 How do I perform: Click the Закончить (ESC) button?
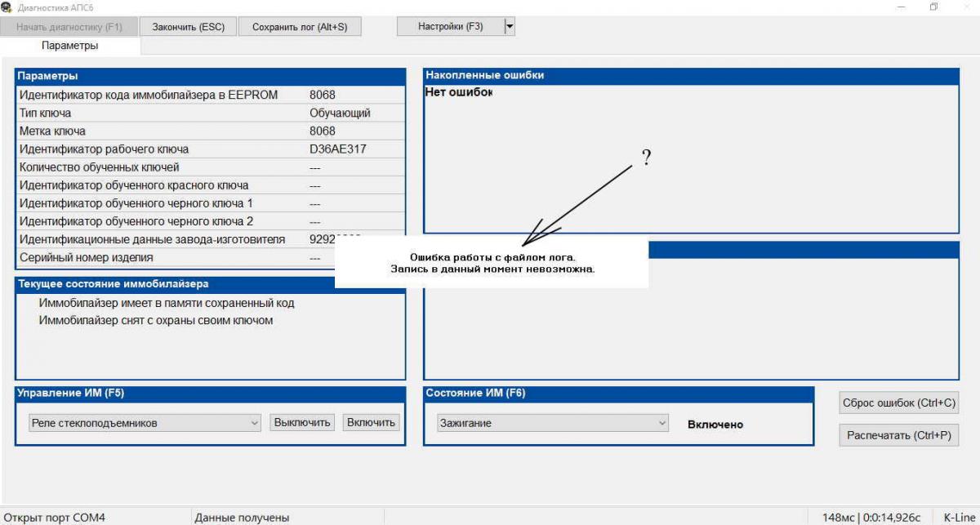pyautogui.click(x=188, y=27)
